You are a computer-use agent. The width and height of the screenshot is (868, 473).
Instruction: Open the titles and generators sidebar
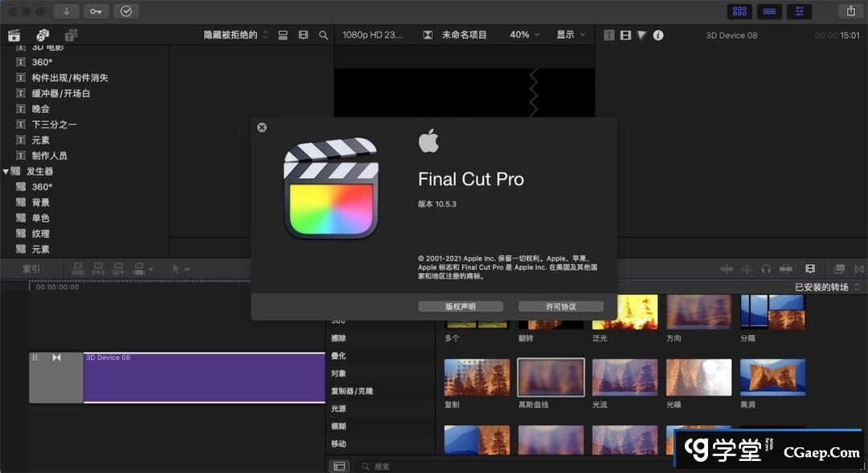[x=71, y=35]
